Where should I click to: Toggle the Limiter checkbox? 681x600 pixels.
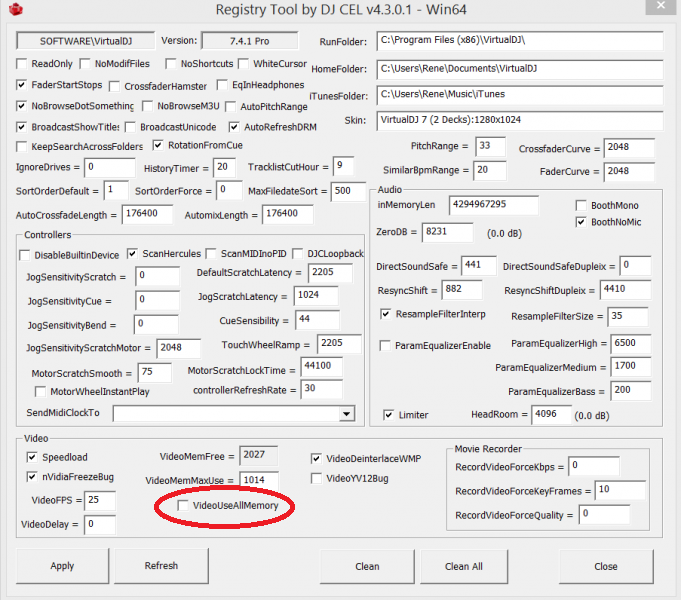(x=389, y=415)
